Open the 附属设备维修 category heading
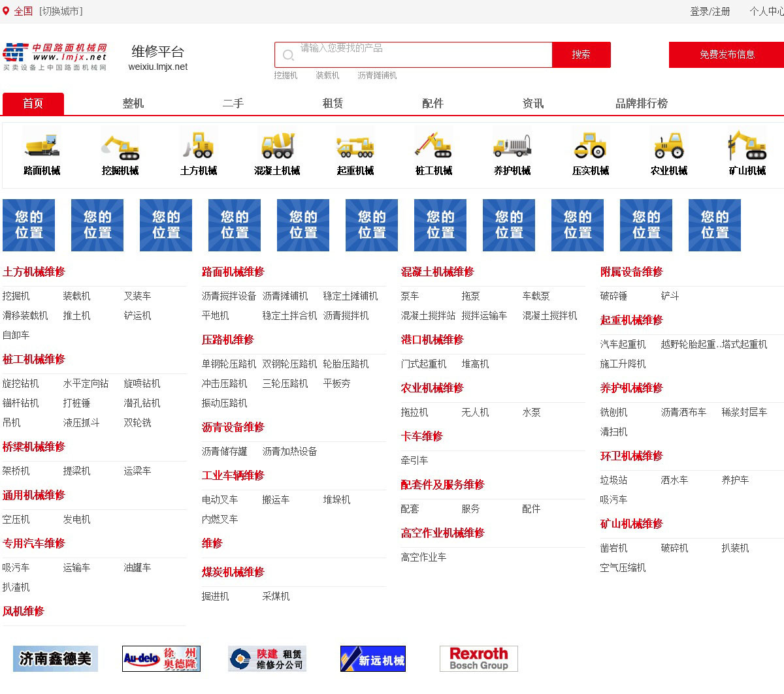The image size is (784, 694). 632,272
